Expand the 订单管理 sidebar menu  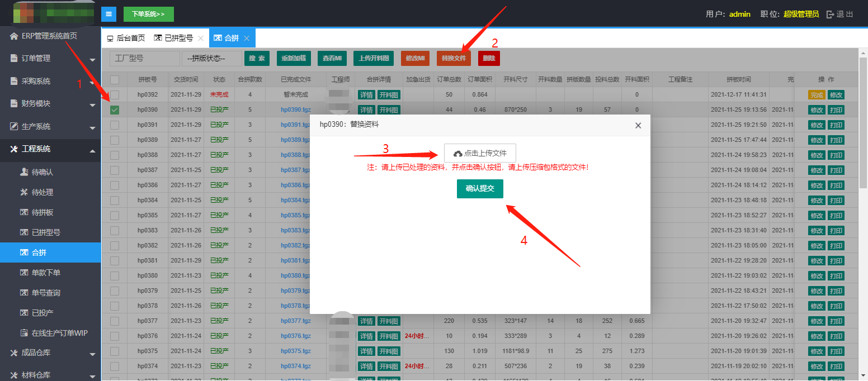pyautogui.click(x=50, y=58)
